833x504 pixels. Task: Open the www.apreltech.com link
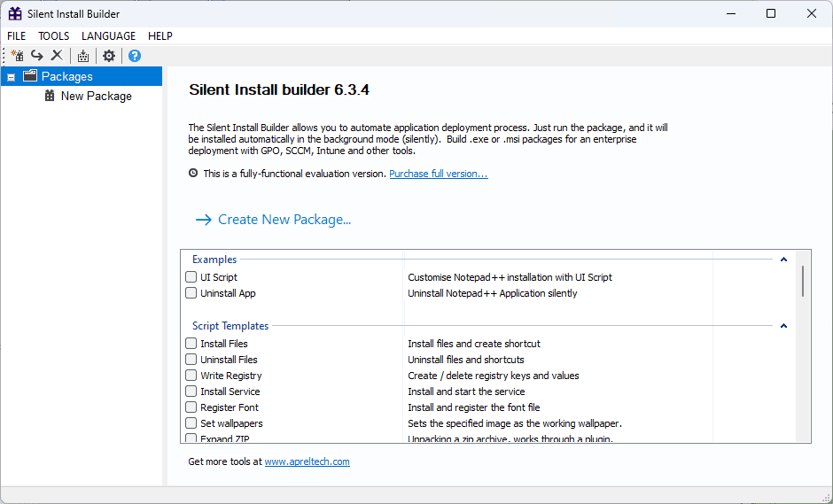[x=307, y=461]
